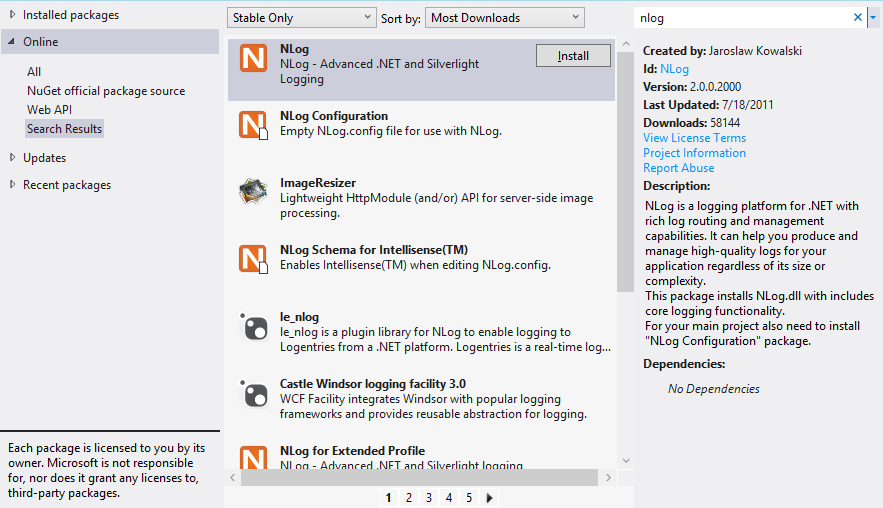Select Search Results in the sidebar
The height and width of the screenshot is (508, 883).
pos(64,128)
